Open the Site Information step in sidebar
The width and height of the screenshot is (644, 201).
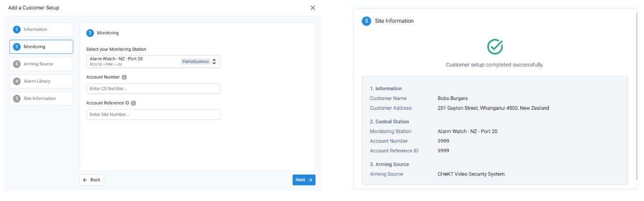(41, 98)
